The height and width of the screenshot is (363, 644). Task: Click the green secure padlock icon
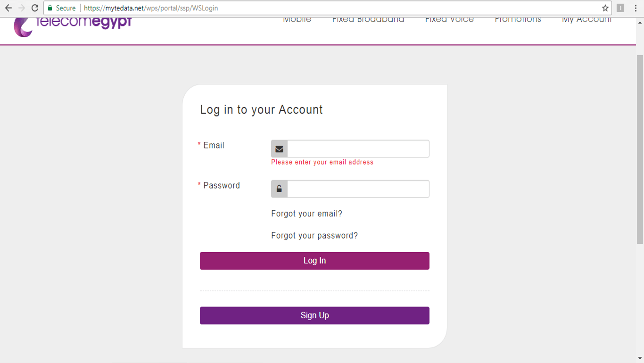tap(50, 8)
